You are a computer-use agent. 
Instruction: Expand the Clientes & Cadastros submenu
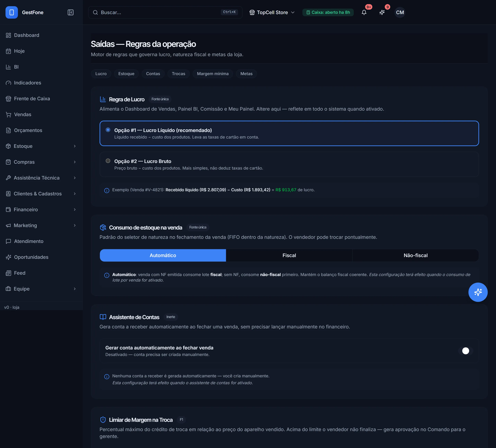(x=75, y=194)
